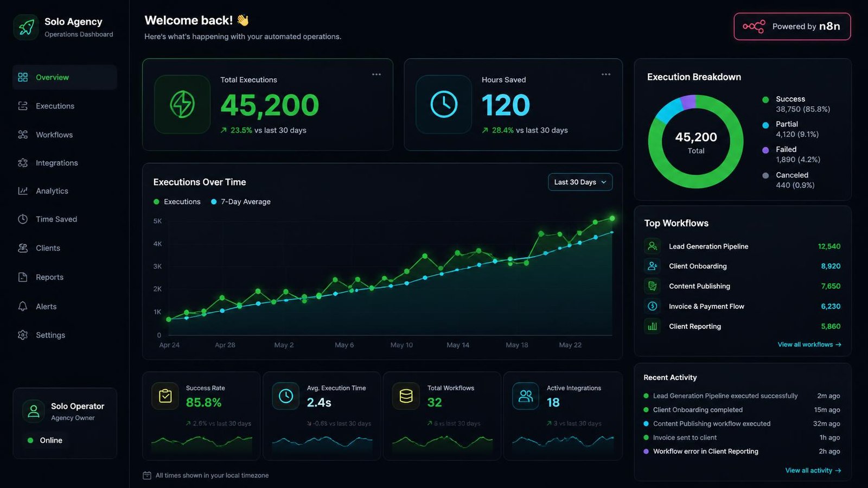Screen dimensions: 868x488
Task: Click the Failed legend color dot
Action: tap(765, 150)
